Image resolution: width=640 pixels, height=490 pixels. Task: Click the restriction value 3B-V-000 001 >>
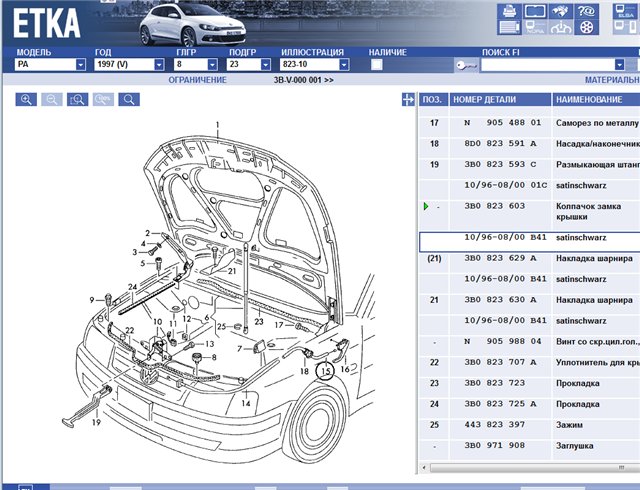pos(304,80)
